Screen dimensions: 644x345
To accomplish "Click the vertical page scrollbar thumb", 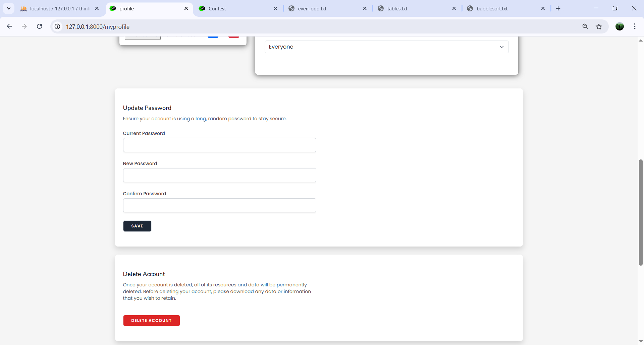I will pos(641,213).
